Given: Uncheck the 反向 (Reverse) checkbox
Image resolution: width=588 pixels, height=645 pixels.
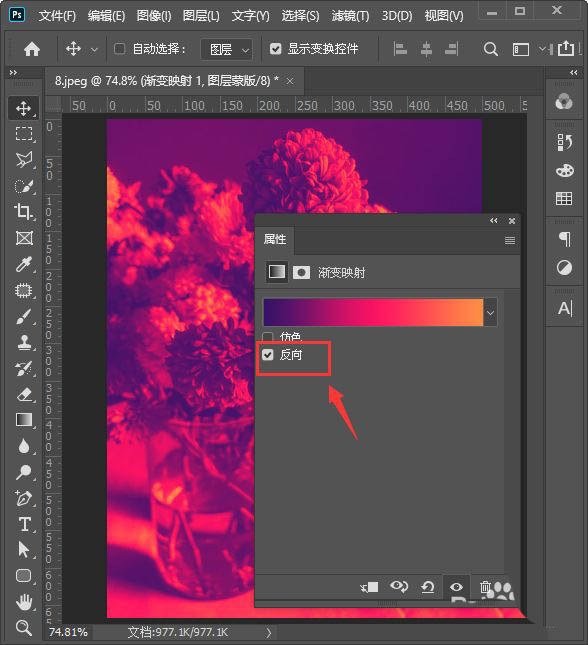Looking at the screenshot, I should click(268, 355).
